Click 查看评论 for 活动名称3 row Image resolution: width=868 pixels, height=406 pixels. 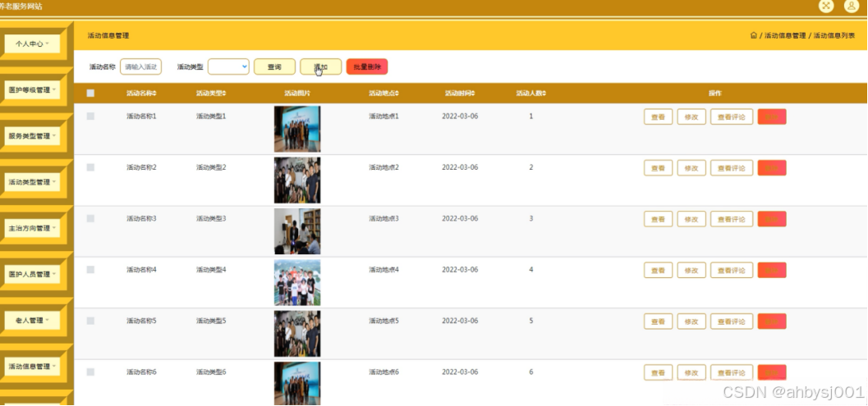pos(731,219)
